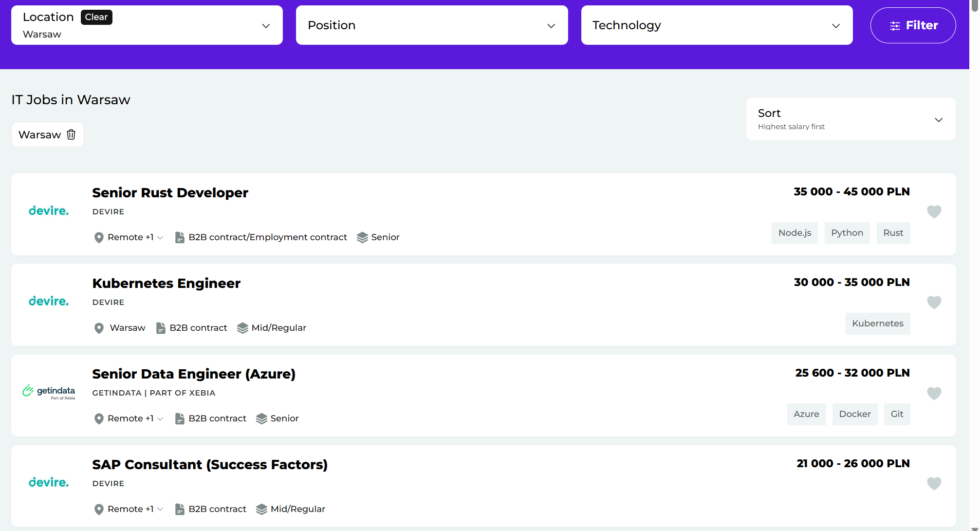
Task: Open the Technology dropdown
Action: (x=717, y=25)
